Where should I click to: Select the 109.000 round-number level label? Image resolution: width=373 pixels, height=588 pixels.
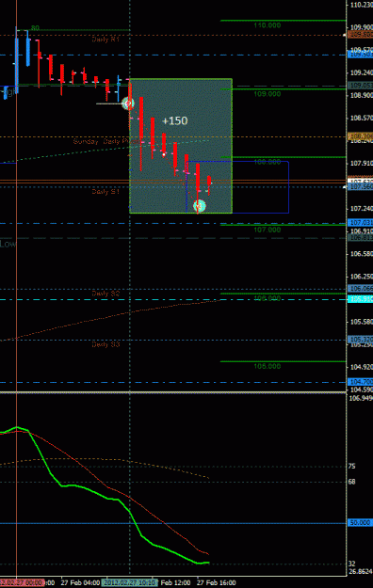[x=268, y=94]
